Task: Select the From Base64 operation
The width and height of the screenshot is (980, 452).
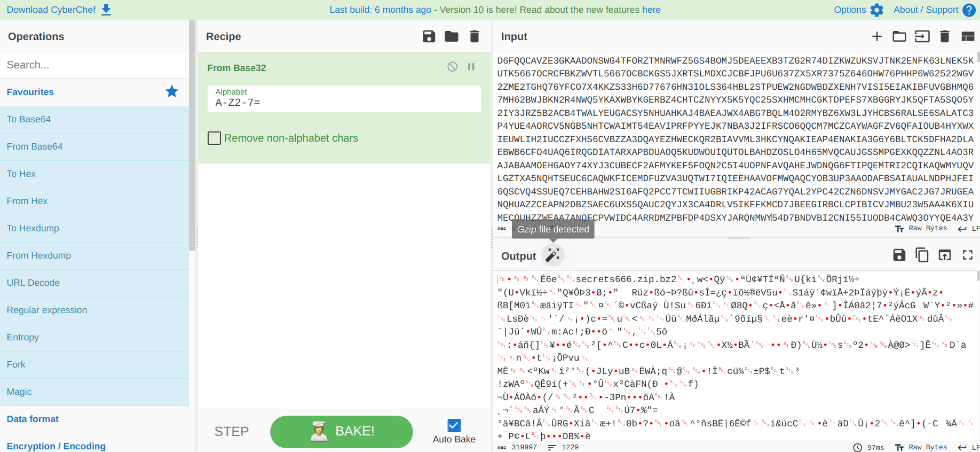Action: point(94,147)
